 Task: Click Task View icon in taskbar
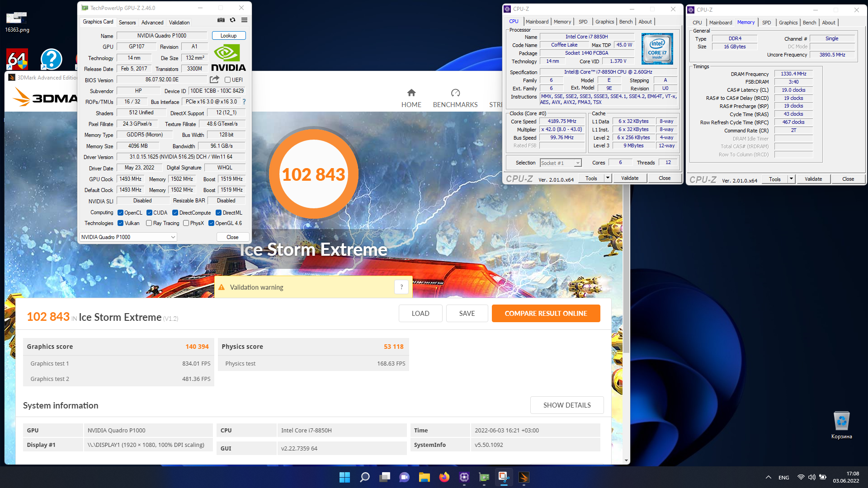click(385, 477)
